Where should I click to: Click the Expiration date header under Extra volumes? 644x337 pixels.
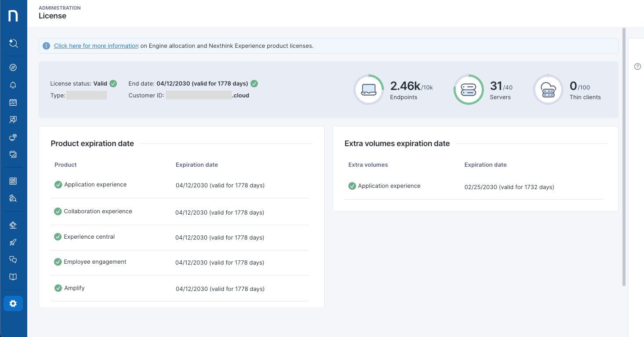tap(485, 165)
